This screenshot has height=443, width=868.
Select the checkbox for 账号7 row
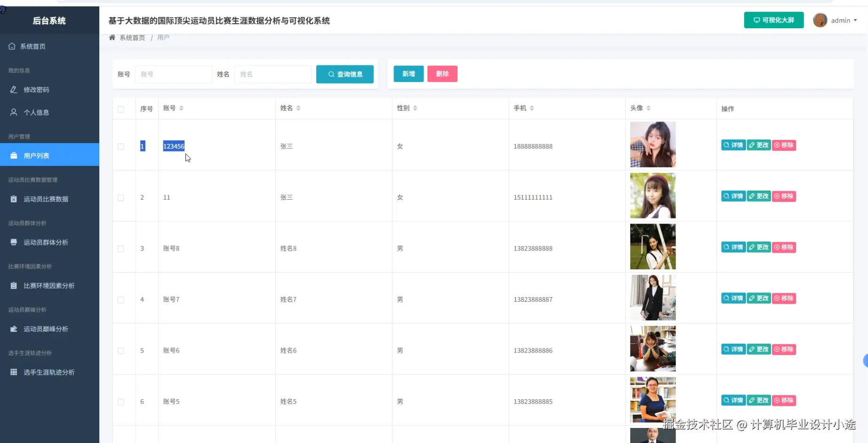pyautogui.click(x=121, y=300)
